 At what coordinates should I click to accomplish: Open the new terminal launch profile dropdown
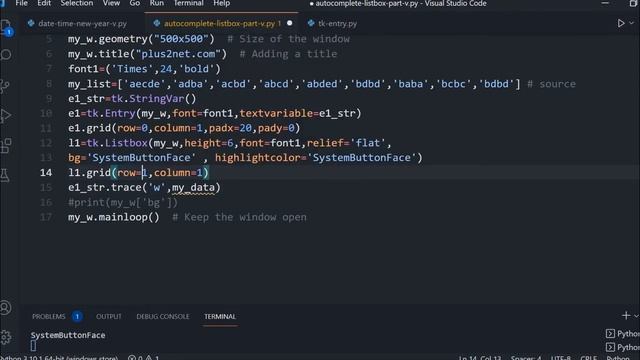pyautogui.click(x=636, y=316)
